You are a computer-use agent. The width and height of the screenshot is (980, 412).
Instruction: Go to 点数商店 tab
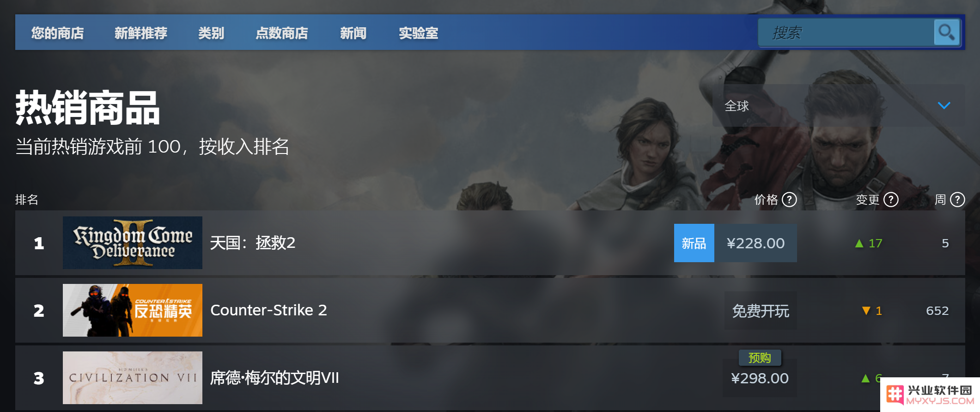[x=282, y=33]
